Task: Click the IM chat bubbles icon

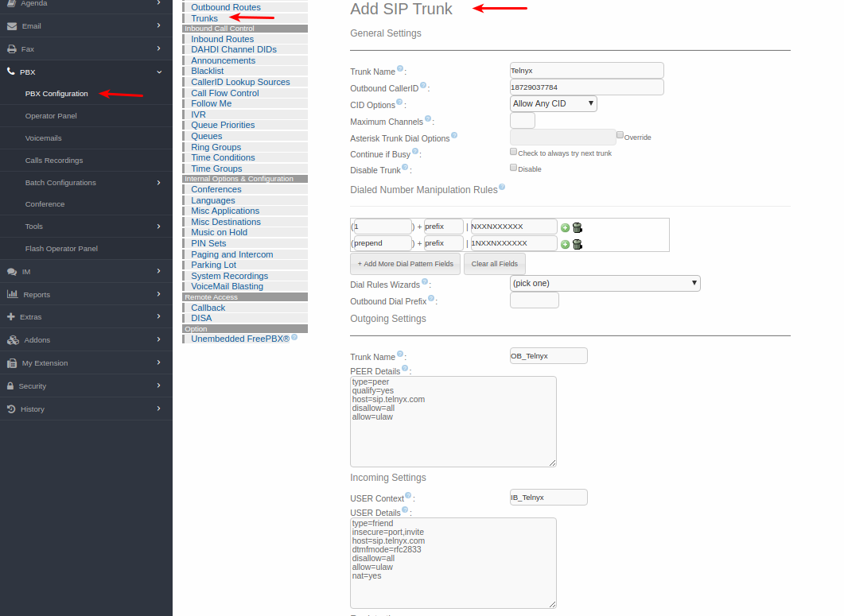Action: 11,272
